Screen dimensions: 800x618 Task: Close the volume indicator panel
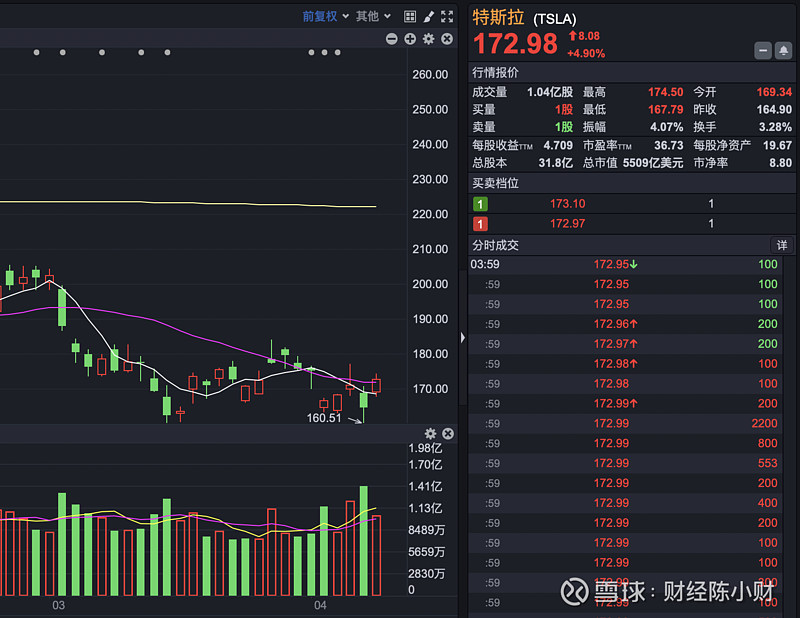(447, 433)
